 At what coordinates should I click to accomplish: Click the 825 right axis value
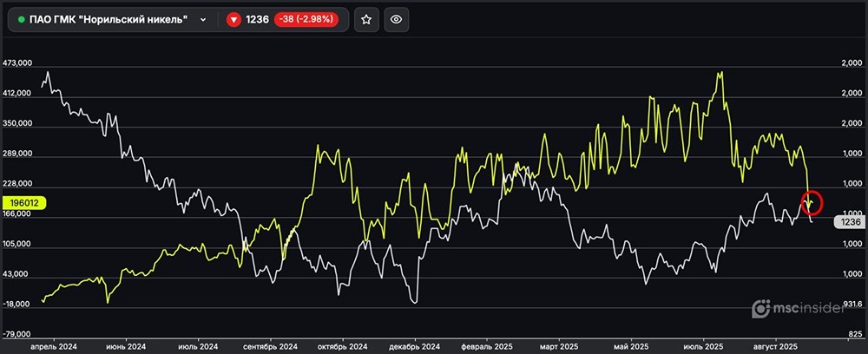click(x=855, y=335)
